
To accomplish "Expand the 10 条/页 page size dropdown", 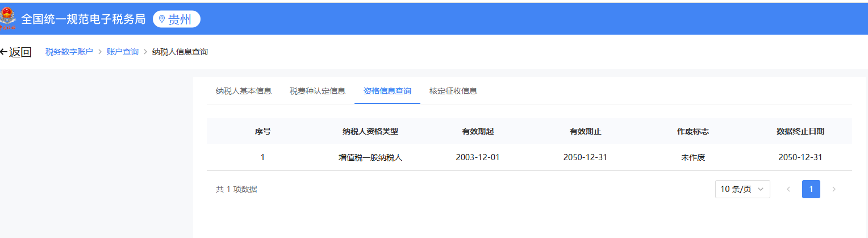I will [742, 189].
